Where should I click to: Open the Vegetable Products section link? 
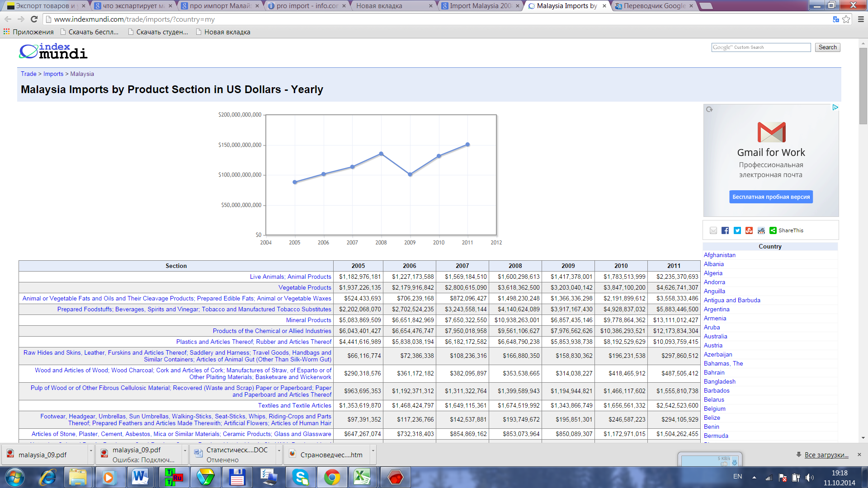pos(305,287)
